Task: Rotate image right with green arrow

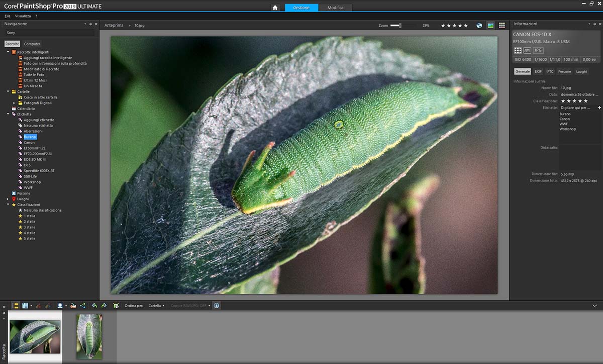Action: click(104, 305)
